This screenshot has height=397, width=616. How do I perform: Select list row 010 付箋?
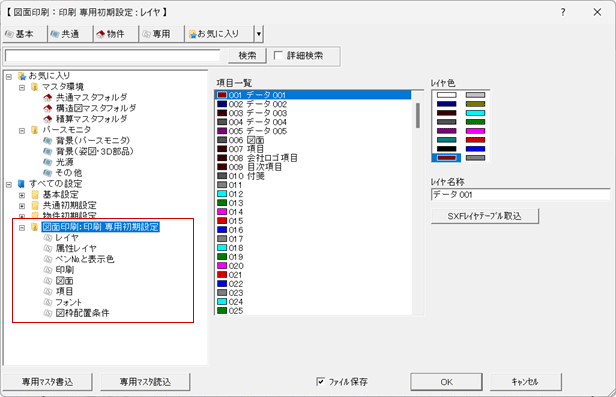[x=314, y=176]
